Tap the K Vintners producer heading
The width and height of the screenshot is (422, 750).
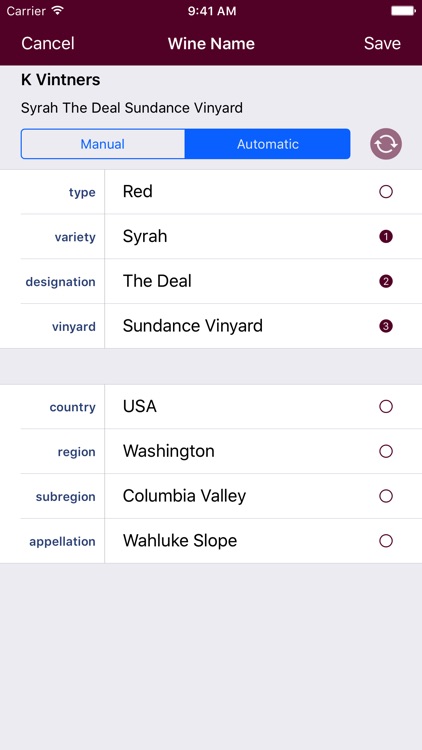(x=61, y=80)
